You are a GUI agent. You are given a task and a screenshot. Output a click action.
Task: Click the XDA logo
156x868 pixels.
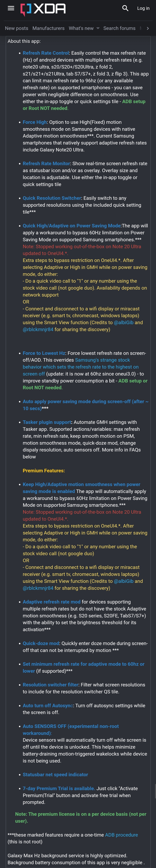(43, 9)
